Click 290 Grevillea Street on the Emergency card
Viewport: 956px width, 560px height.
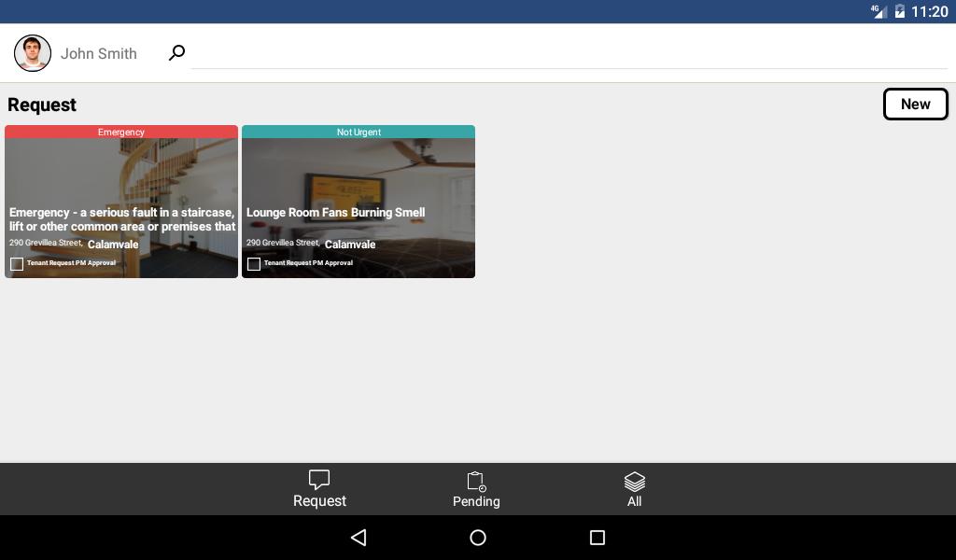click(x=46, y=243)
